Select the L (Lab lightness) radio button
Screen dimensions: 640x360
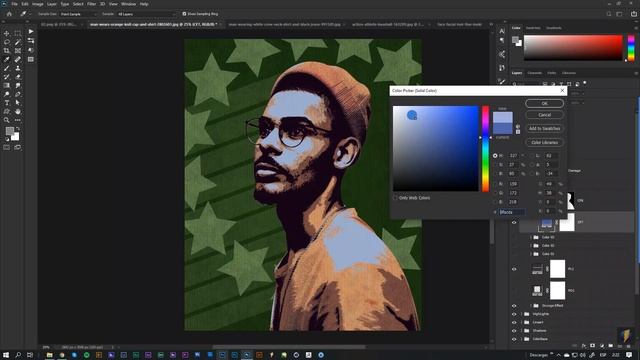[x=532, y=156]
